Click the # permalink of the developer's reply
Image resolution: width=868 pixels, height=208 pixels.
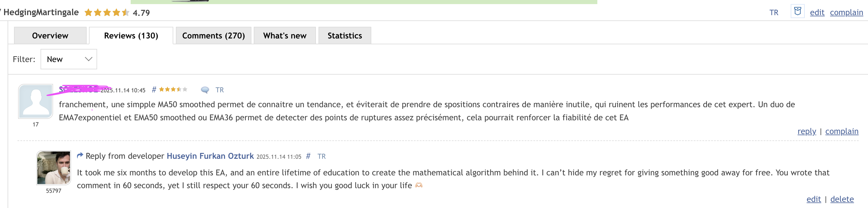coord(308,156)
